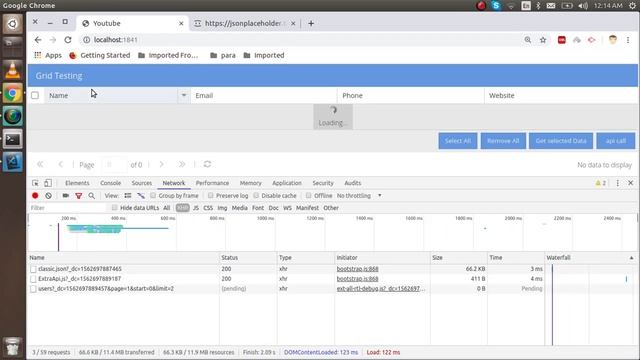Open DevTools more options menu

point(618,183)
